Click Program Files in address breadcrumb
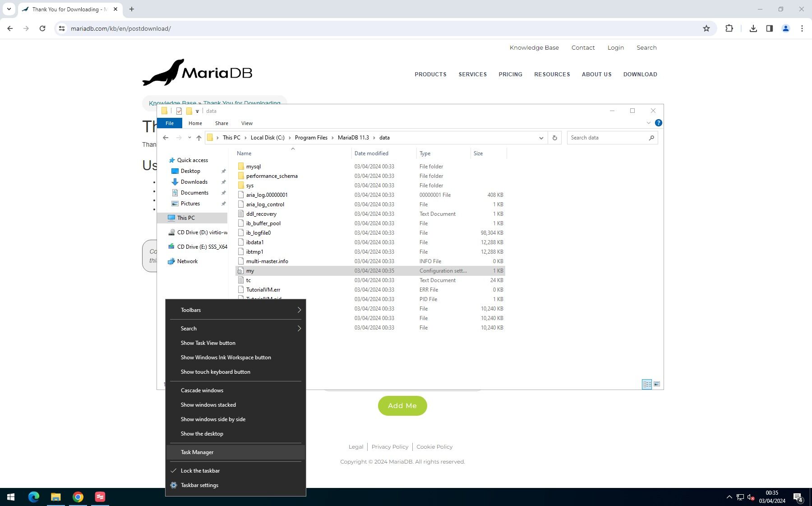 click(x=311, y=138)
